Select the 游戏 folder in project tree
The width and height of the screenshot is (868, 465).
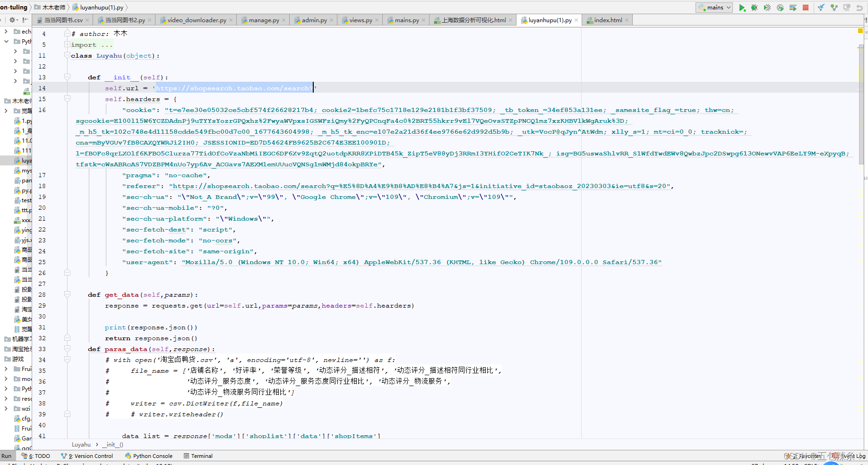14,359
